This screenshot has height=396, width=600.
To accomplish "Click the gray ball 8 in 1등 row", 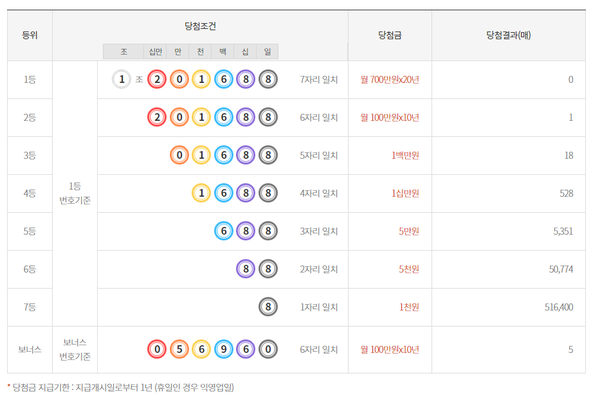I will click(x=268, y=80).
